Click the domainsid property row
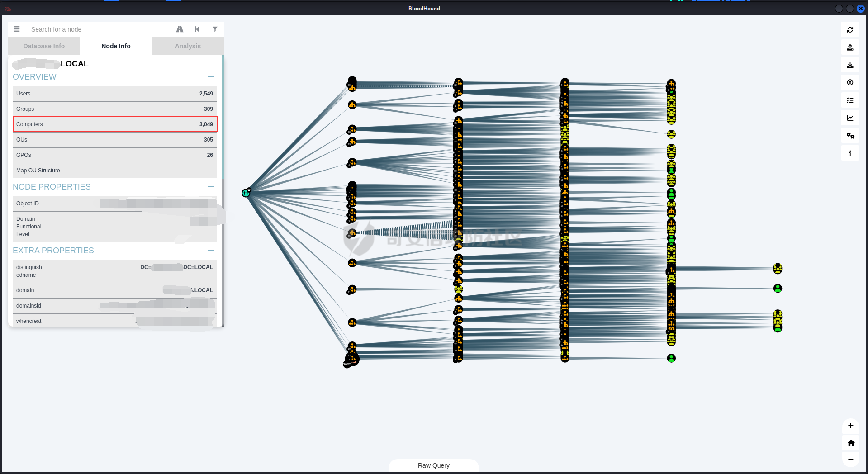This screenshot has height=474, width=868. (115, 306)
